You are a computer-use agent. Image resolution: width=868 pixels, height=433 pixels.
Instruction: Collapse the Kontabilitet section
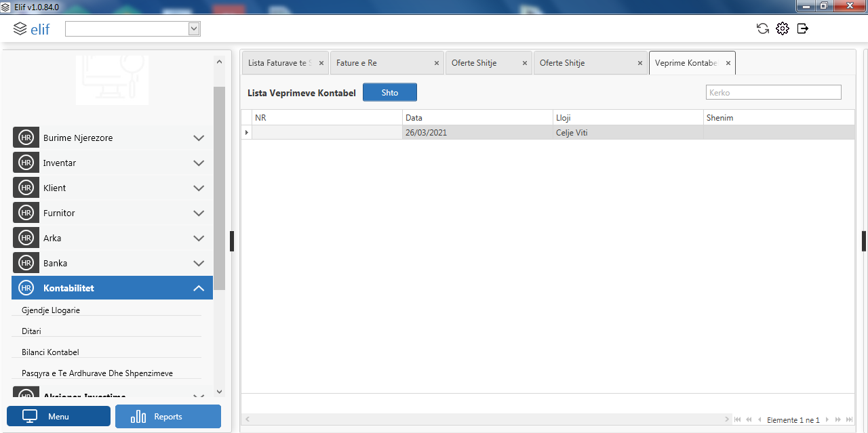(x=199, y=288)
